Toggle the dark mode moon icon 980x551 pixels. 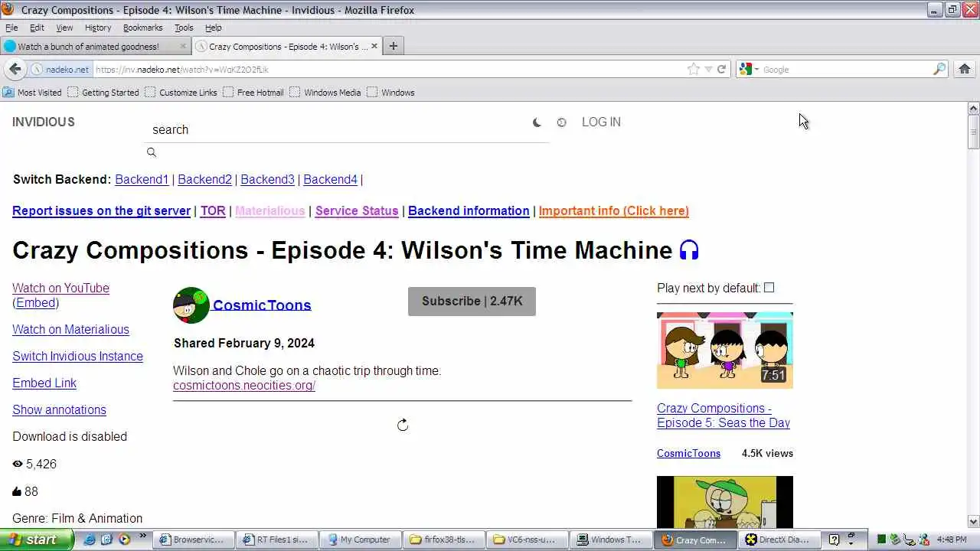point(537,122)
